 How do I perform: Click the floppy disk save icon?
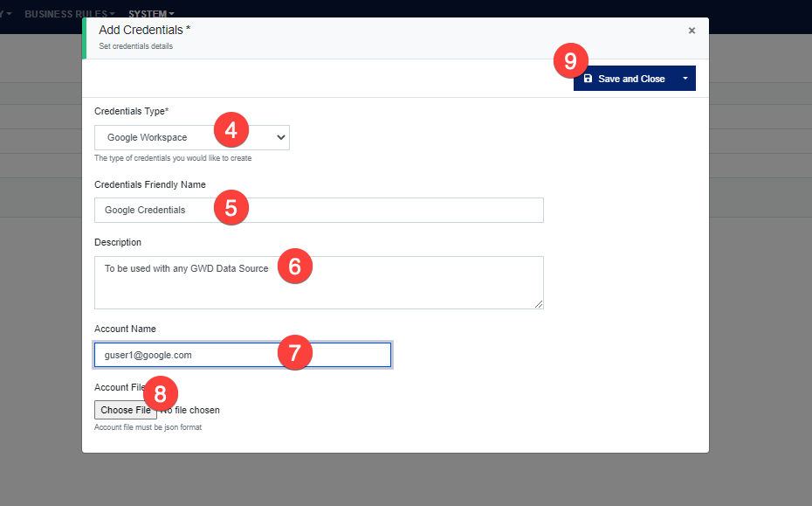(x=588, y=79)
